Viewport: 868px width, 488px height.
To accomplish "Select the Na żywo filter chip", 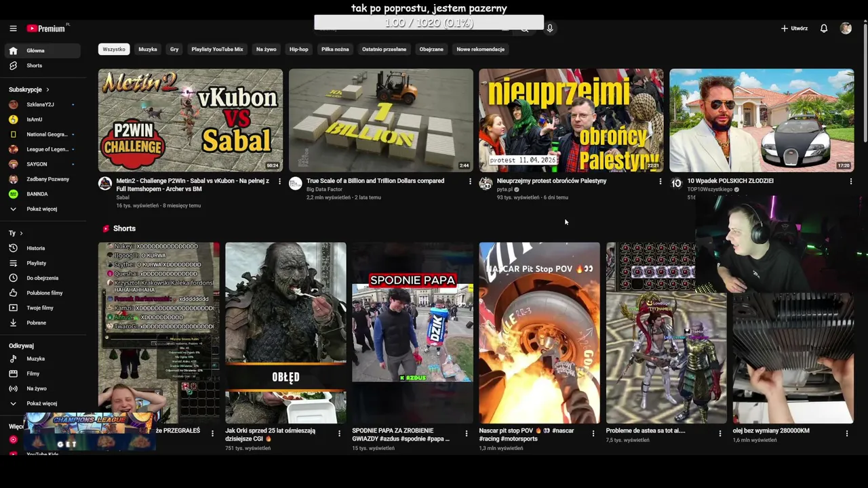I will 266,49.
